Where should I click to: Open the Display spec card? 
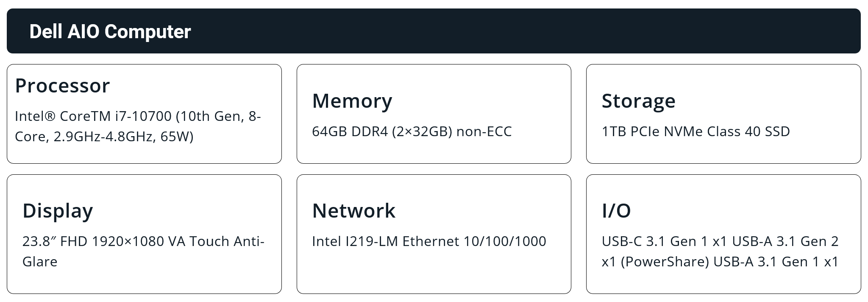144,234
